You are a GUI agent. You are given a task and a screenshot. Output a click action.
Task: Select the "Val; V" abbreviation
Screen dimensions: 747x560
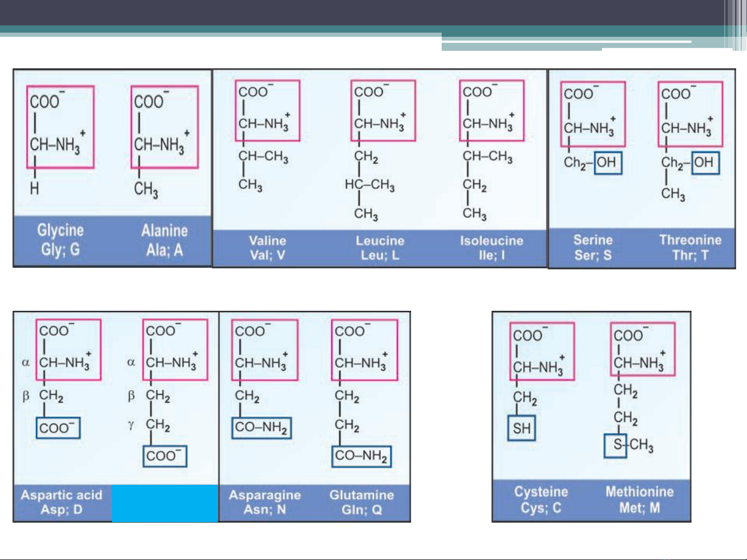tap(267, 255)
